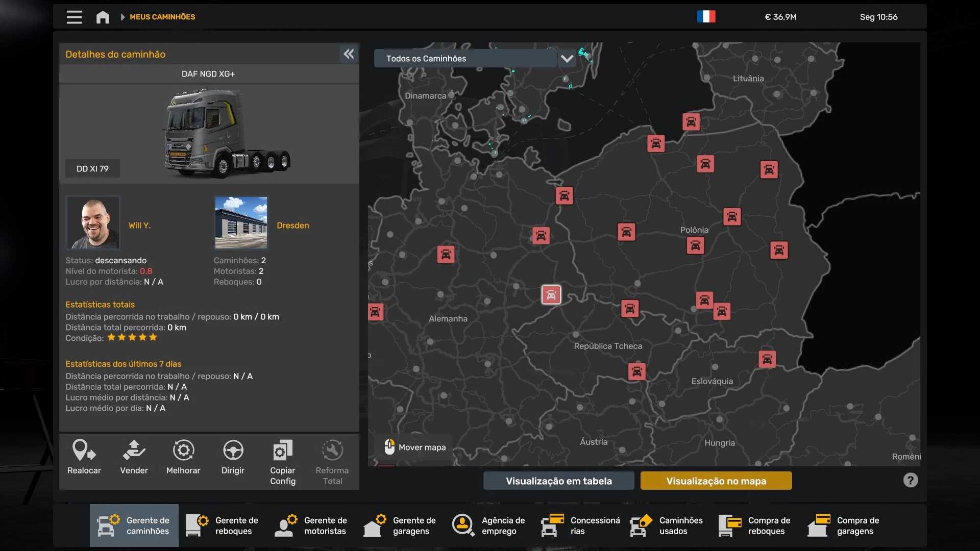The width and height of the screenshot is (980, 551).
Task: Switch to Visualização em tabela view
Action: click(x=558, y=481)
